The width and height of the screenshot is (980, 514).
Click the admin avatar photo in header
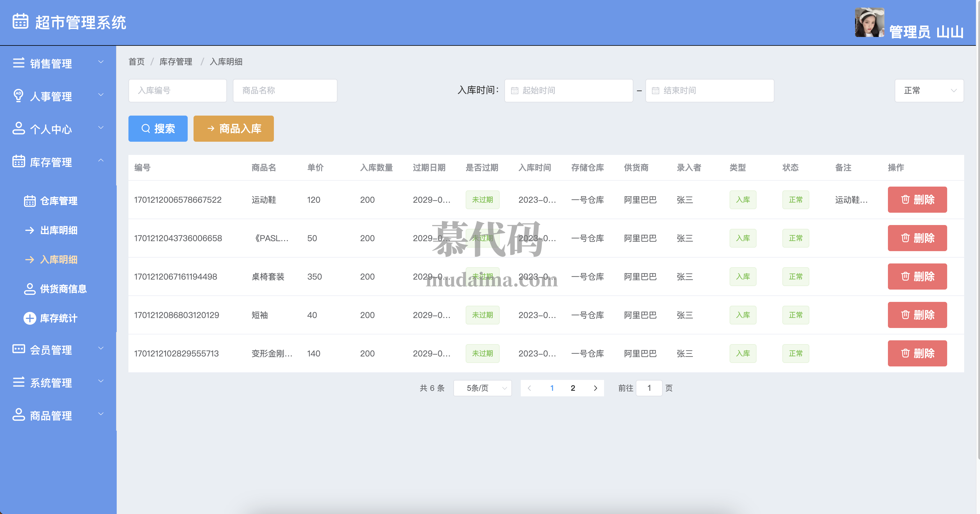(x=869, y=23)
